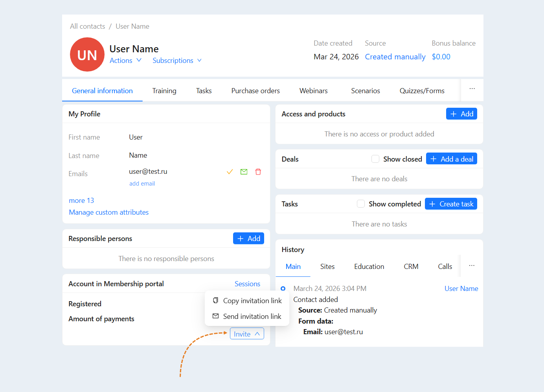This screenshot has width=544, height=392.
Task: Click the First name value User
Action: [136, 137]
